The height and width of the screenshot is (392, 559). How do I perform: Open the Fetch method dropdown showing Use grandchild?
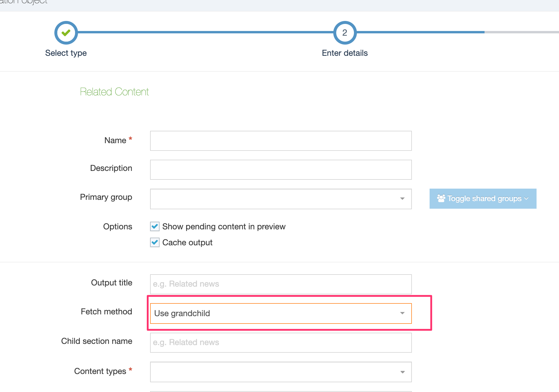coord(402,313)
